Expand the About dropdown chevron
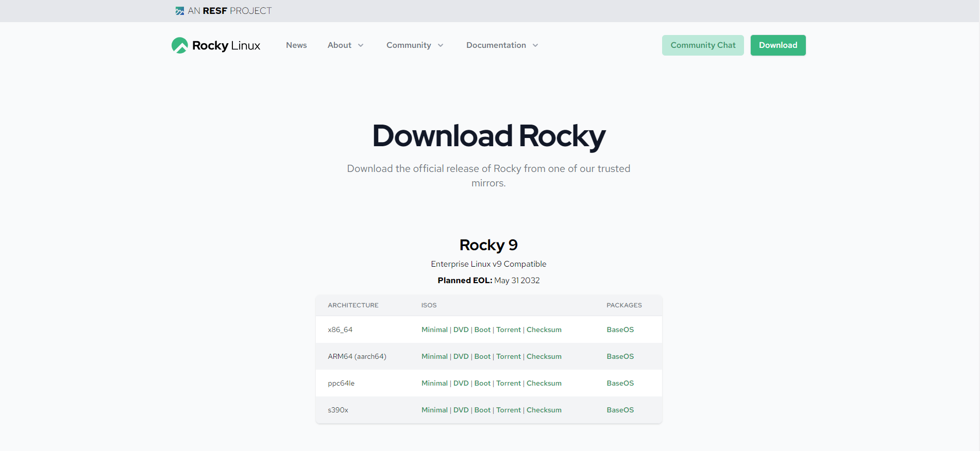 361,45
